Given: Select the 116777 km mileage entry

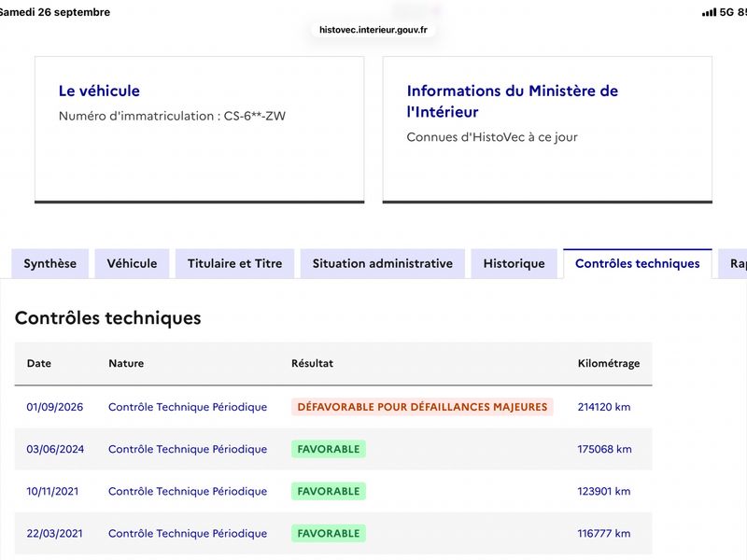Looking at the screenshot, I should click(x=604, y=533).
